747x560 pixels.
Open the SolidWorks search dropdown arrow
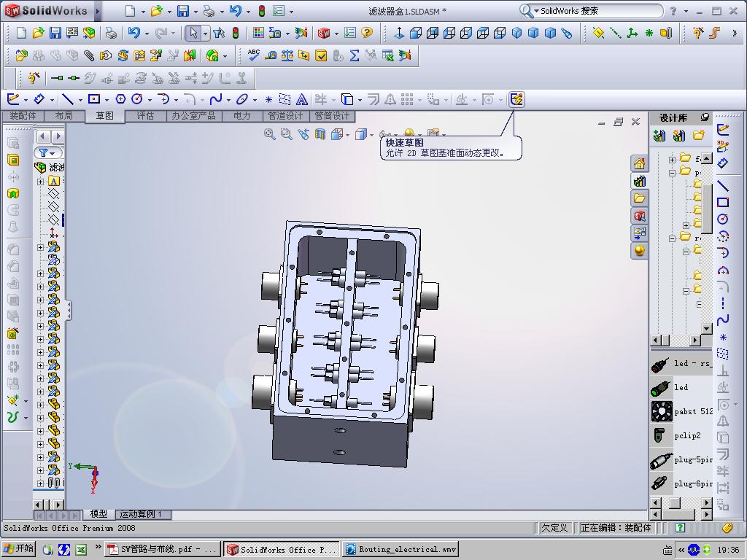(x=536, y=11)
